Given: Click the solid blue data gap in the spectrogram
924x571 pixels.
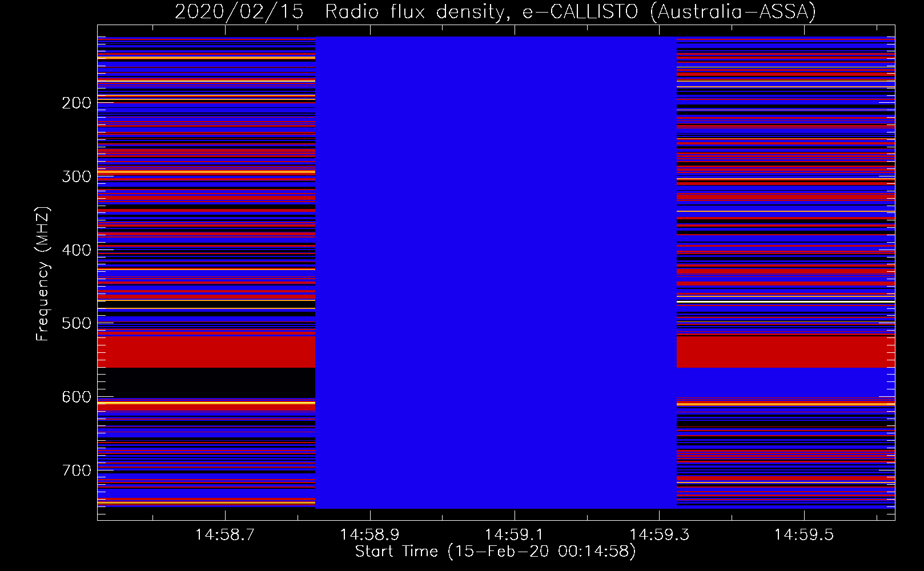Looking at the screenshot, I should point(496,273).
